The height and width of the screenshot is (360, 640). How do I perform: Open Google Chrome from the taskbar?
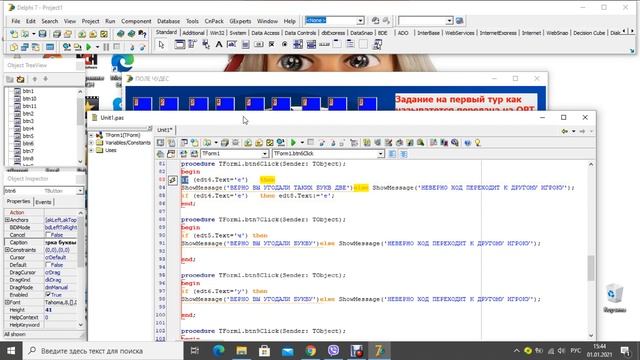point(311,351)
